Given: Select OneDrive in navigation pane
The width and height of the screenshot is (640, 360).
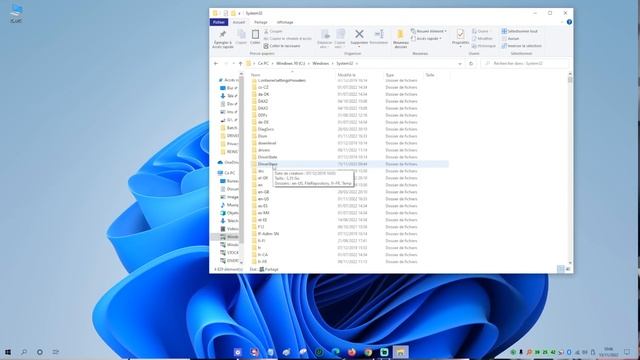Looking at the screenshot, I should tap(229, 162).
